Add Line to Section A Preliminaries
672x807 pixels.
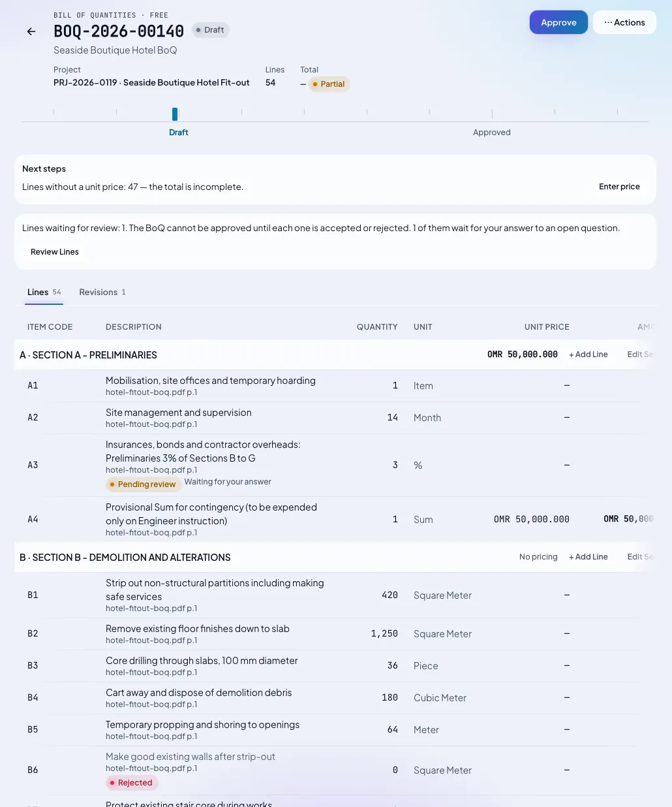[x=588, y=355]
